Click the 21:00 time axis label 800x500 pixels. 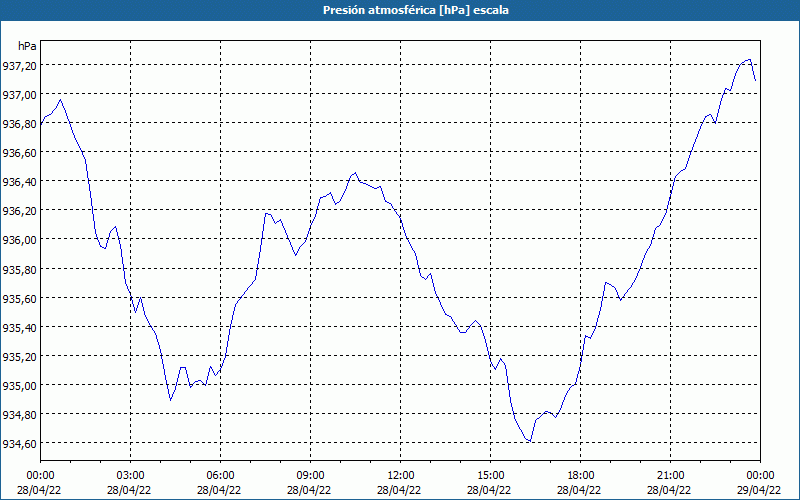(x=670, y=476)
